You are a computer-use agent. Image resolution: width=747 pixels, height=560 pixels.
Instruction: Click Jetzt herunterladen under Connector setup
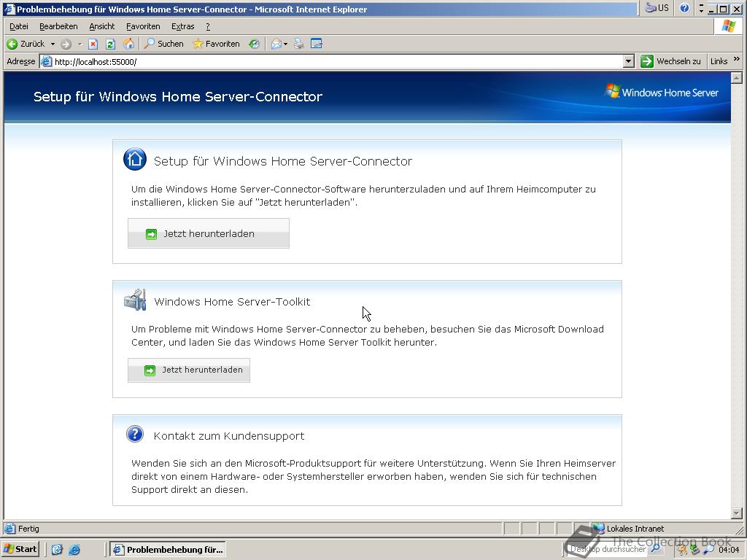tap(208, 233)
